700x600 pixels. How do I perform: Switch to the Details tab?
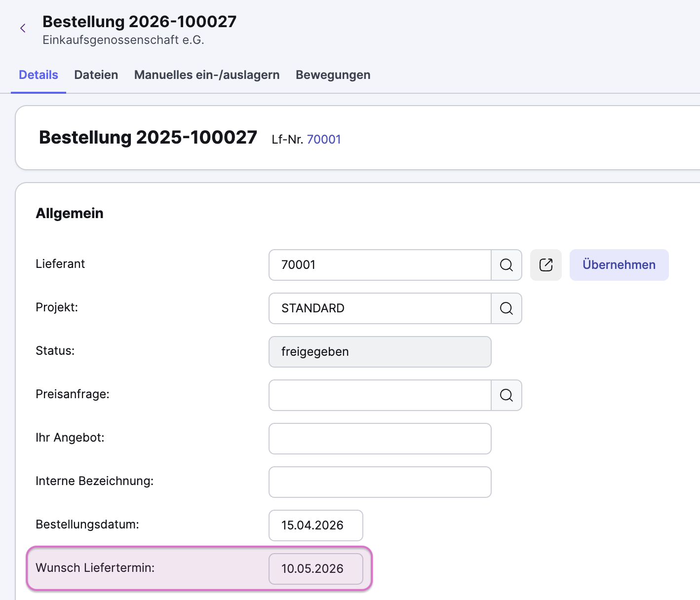39,75
